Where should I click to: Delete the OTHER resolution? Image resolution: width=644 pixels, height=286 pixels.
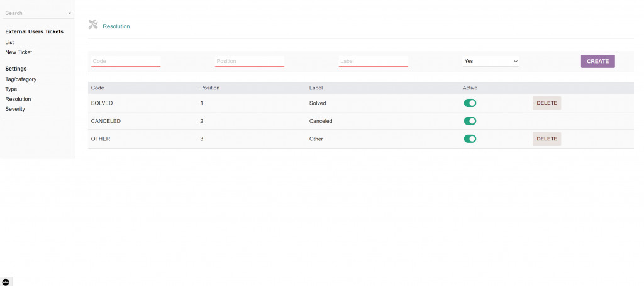(x=547, y=139)
